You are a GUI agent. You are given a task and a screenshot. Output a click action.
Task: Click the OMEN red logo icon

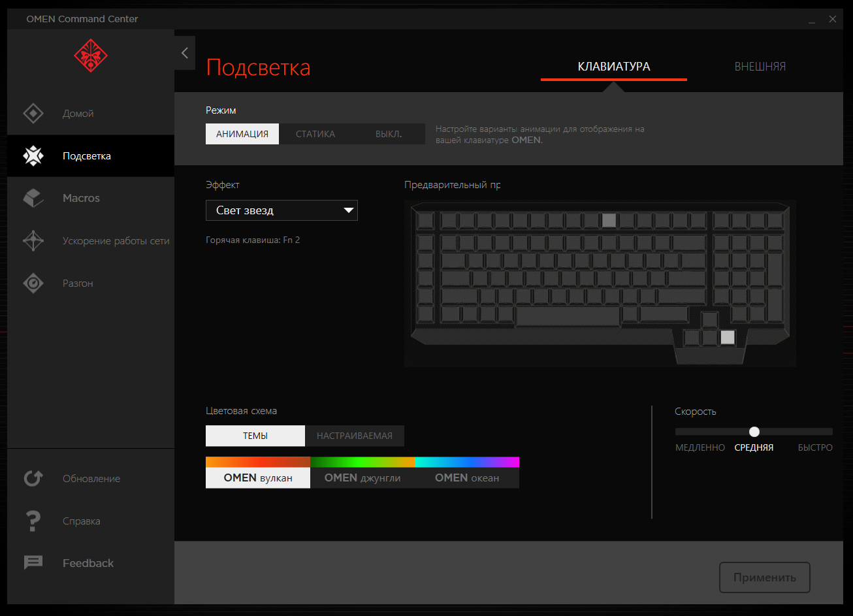coord(91,56)
